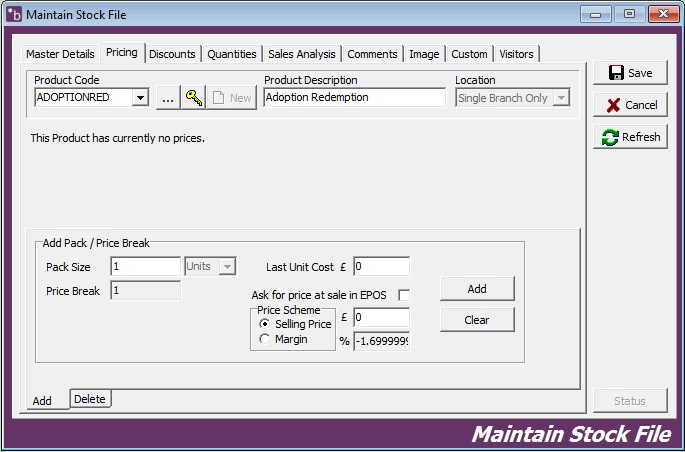Viewport: 685px width, 452px height.
Task: Click the Pack Size input field
Action: click(x=145, y=266)
